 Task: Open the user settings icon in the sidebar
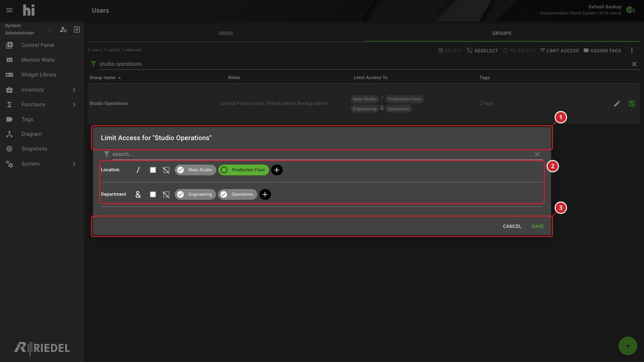tap(63, 29)
